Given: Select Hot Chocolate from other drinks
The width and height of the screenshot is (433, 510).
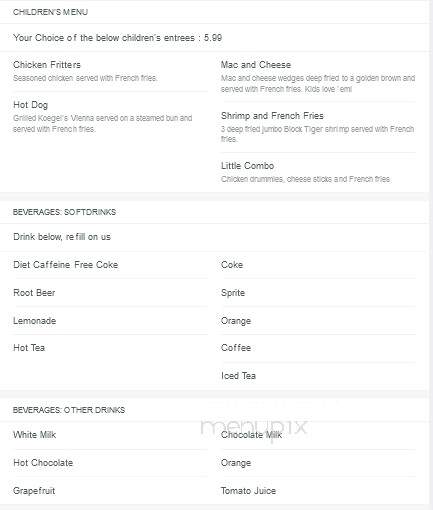Looking at the screenshot, I should (43, 463).
